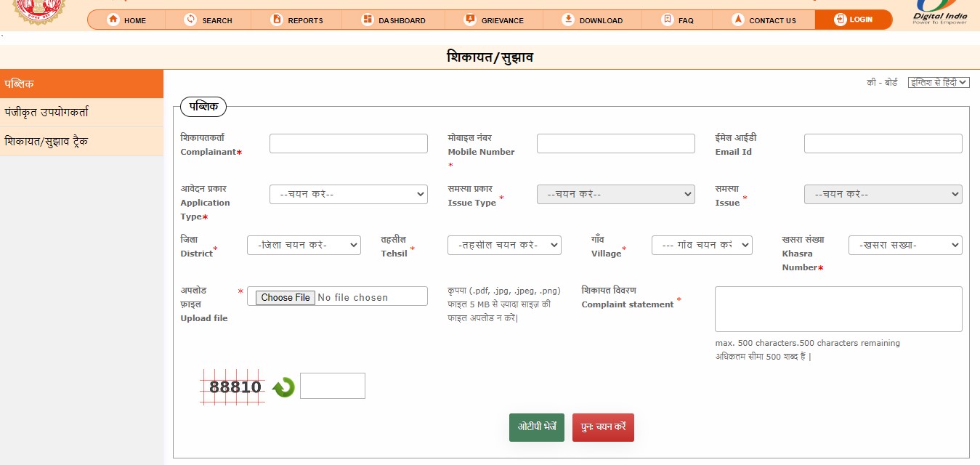Open the Download section icon
Viewport: 980px width, 465px height.
pos(568,20)
